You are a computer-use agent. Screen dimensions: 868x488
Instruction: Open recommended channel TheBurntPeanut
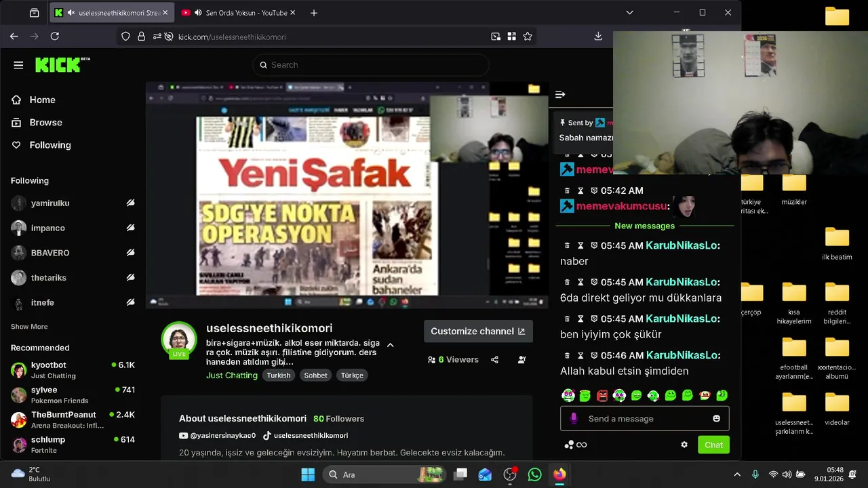[x=73, y=420]
